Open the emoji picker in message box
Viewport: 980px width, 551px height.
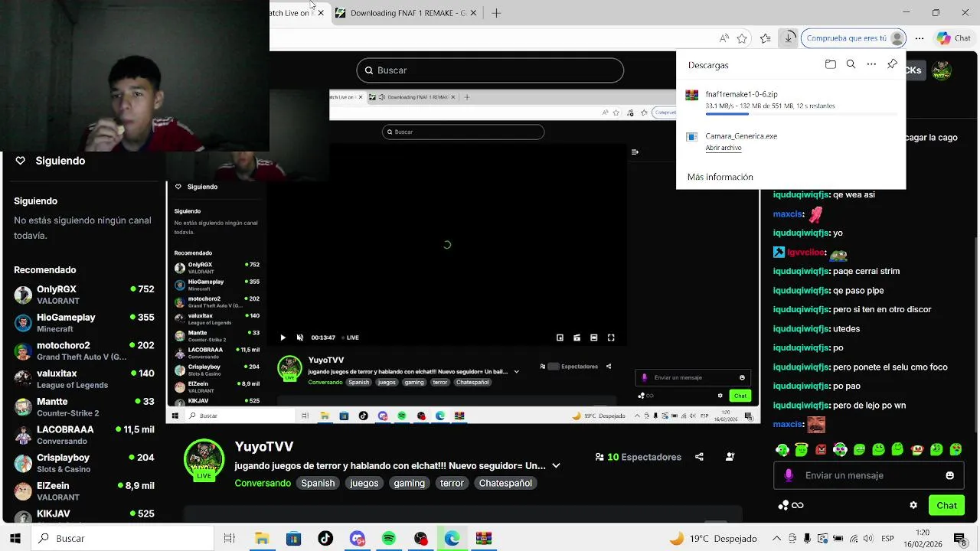click(949, 475)
